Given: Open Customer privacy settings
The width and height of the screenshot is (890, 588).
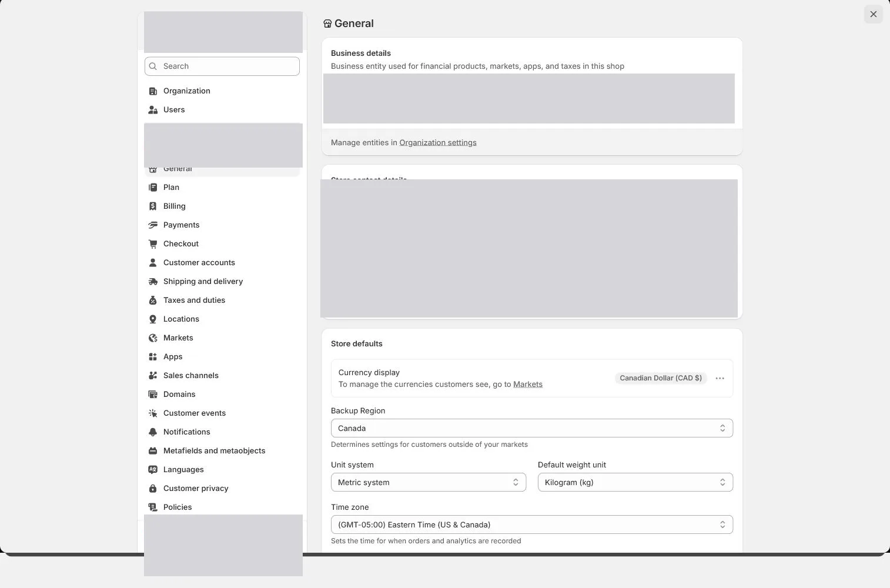Looking at the screenshot, I should pyautogui.click(x=222, y=489).
